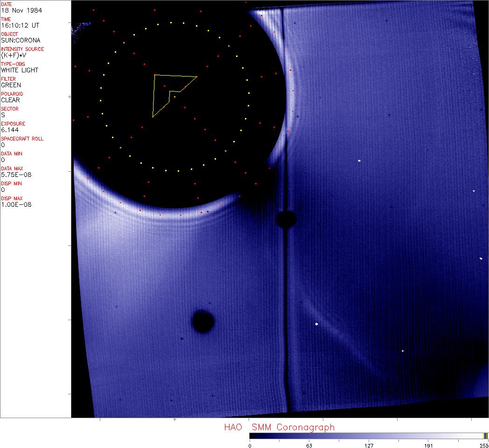Viewport: 489px width, 448px height.
Task: Click the "CLEAR" polaroid value
Action: pyautogui.click(x=10, y=100)
